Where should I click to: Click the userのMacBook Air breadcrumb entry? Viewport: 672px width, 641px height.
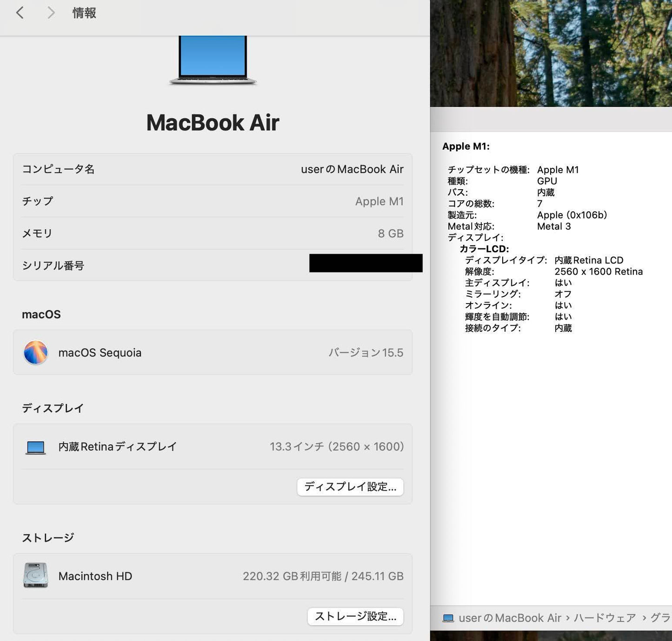[x=509, y=618]
